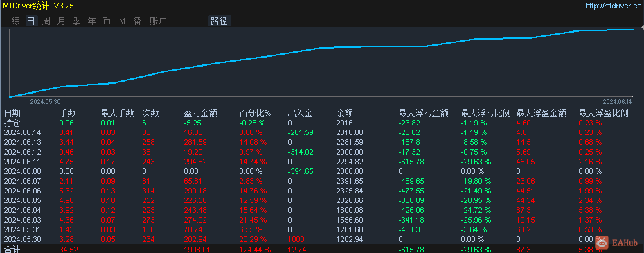
Task: Click the 34.52 total lots value
Action: (69, 250)
